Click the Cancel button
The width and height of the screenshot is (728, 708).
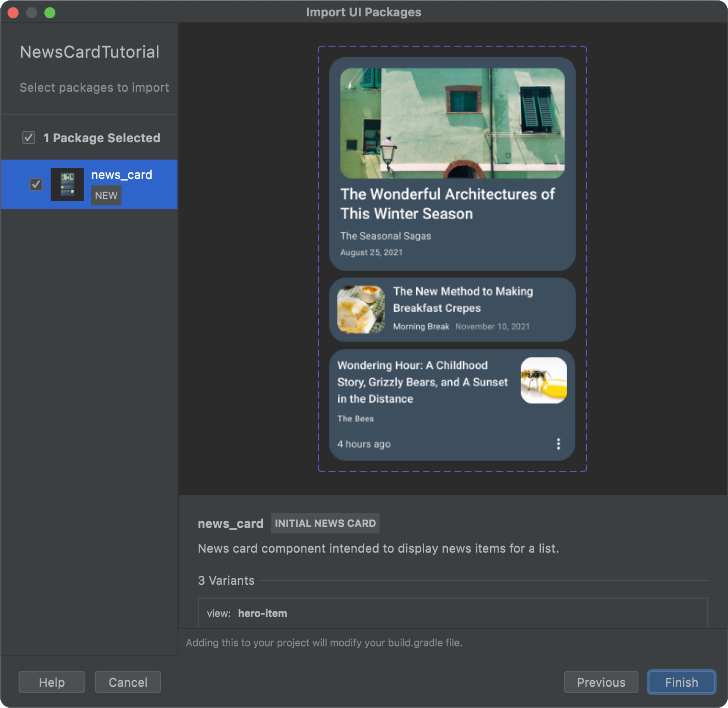click(x=129, y=682)
